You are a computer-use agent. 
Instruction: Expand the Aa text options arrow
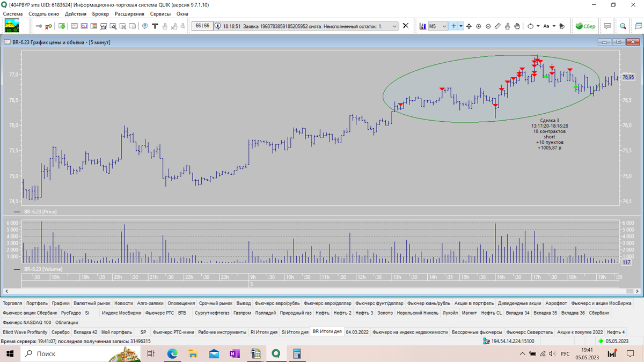coord(554,26)
